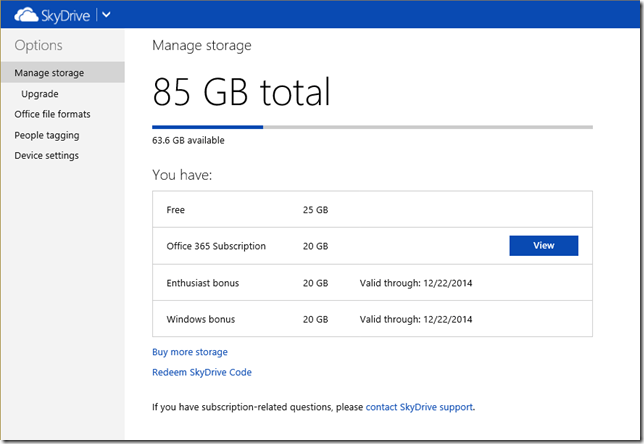Click the contact SkyDrive support link
Image resolution: width=644 pixels, height=444 pixels.
tap(419, 407)
